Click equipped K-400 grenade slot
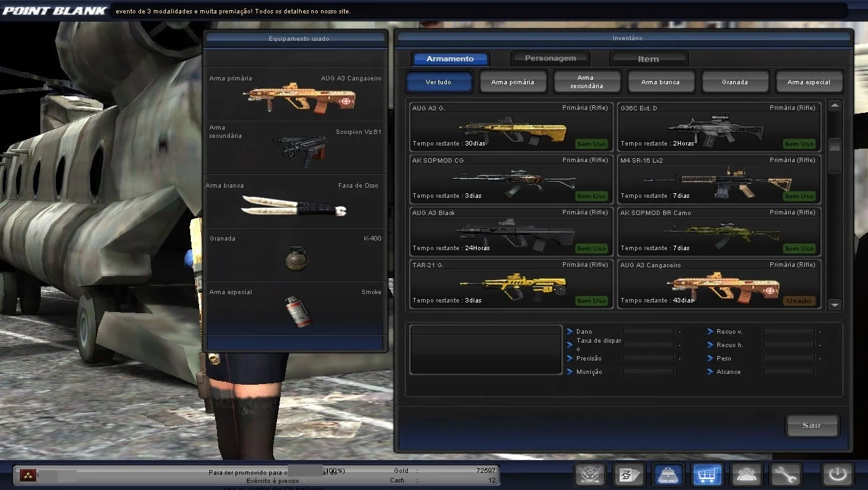 tap(296, 255)
